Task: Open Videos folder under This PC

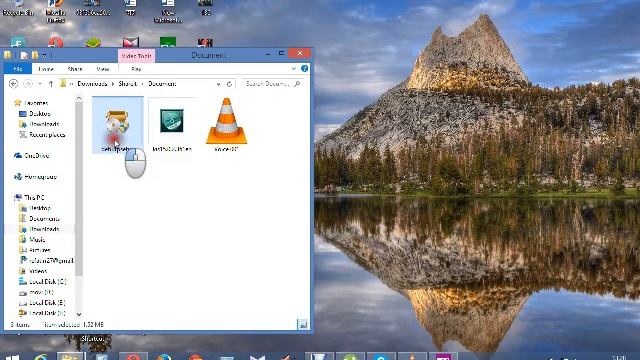Action: coord(33,271)
